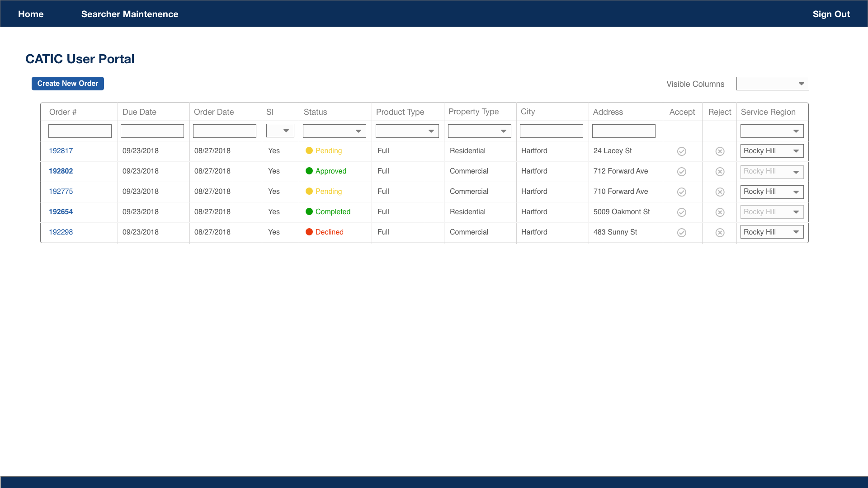Sign Out of the portal

[831, 14]
